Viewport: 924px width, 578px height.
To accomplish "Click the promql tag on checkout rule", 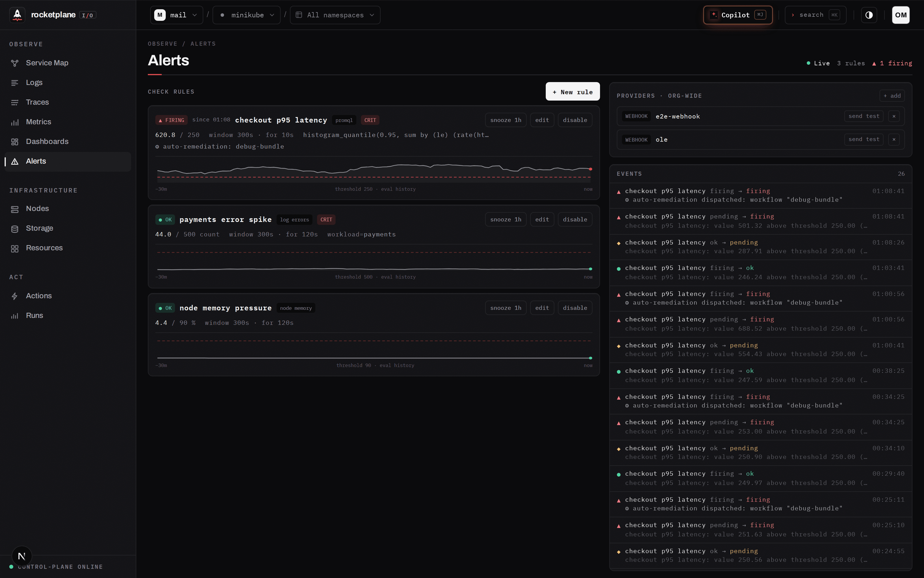I will click(344, 120).
